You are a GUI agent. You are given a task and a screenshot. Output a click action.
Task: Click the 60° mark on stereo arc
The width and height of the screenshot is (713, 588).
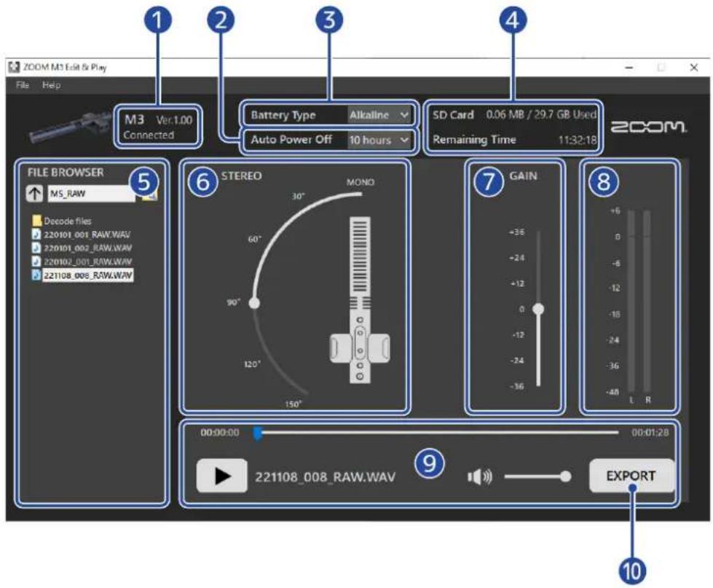[x=255, y=239]
